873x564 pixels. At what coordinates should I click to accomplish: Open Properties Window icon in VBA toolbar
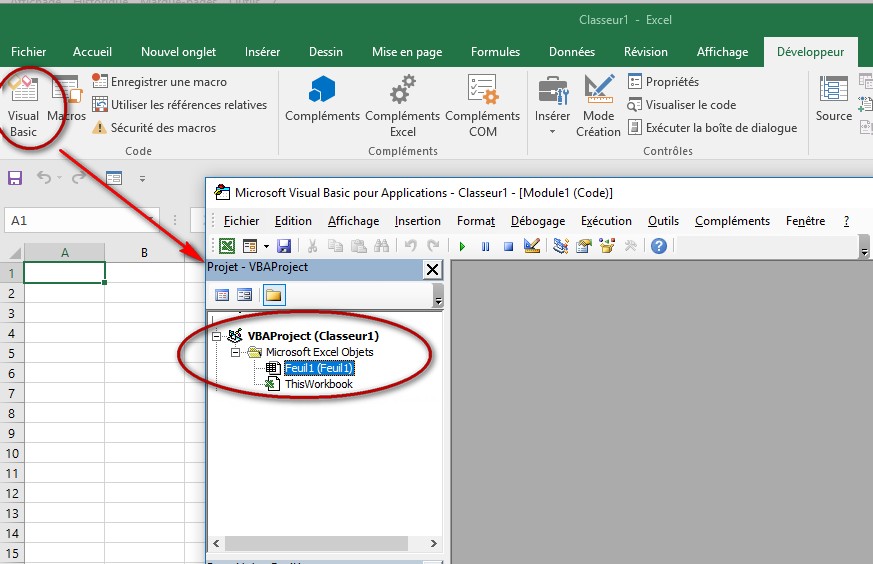click(x=583, y=246)
